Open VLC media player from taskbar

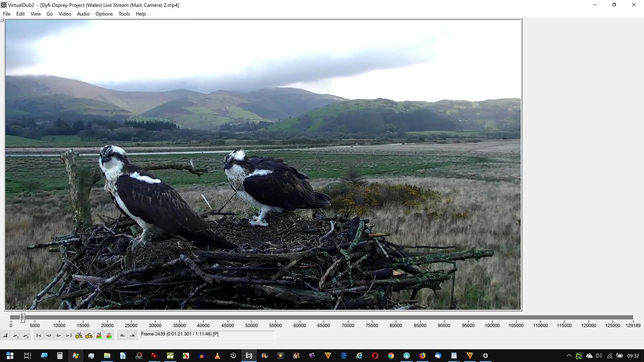(x=217, y=356)
